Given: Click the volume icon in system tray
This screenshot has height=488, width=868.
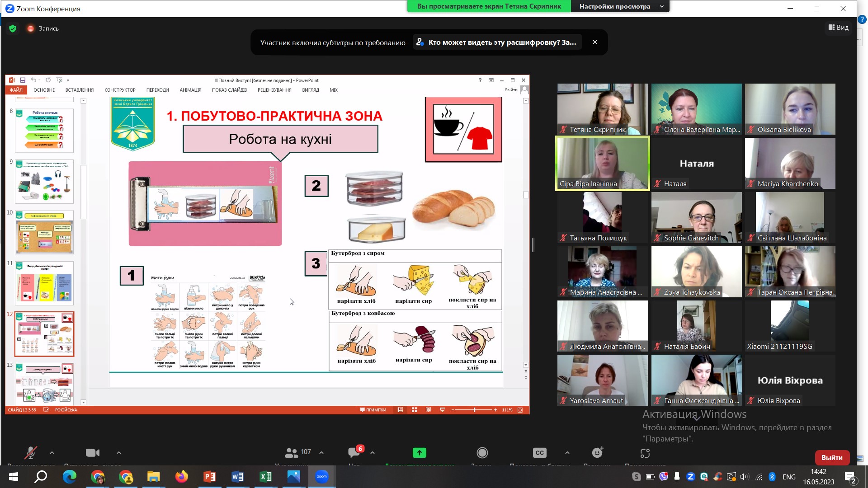Looking at the screenshot, I should tap(745, 477).
